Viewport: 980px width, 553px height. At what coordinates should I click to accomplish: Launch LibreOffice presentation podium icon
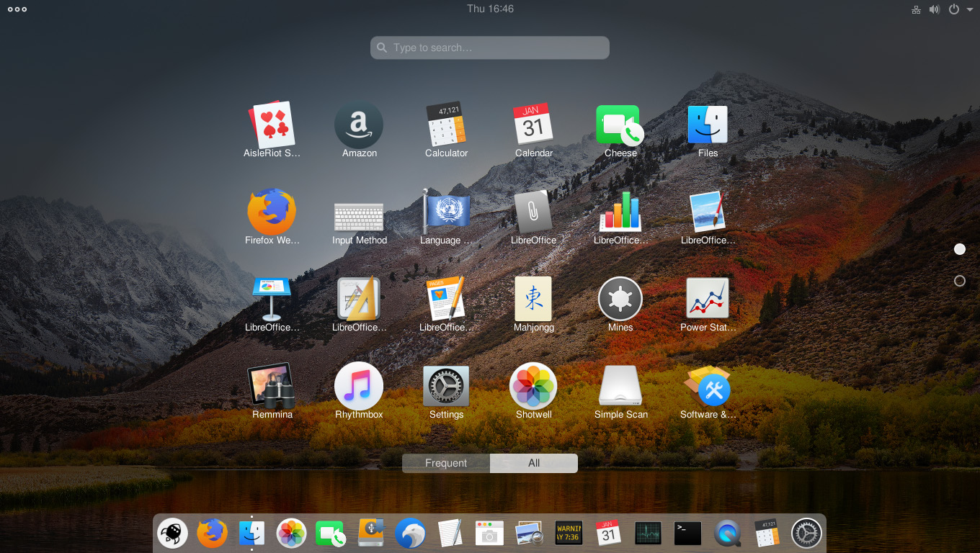(272, 300)
